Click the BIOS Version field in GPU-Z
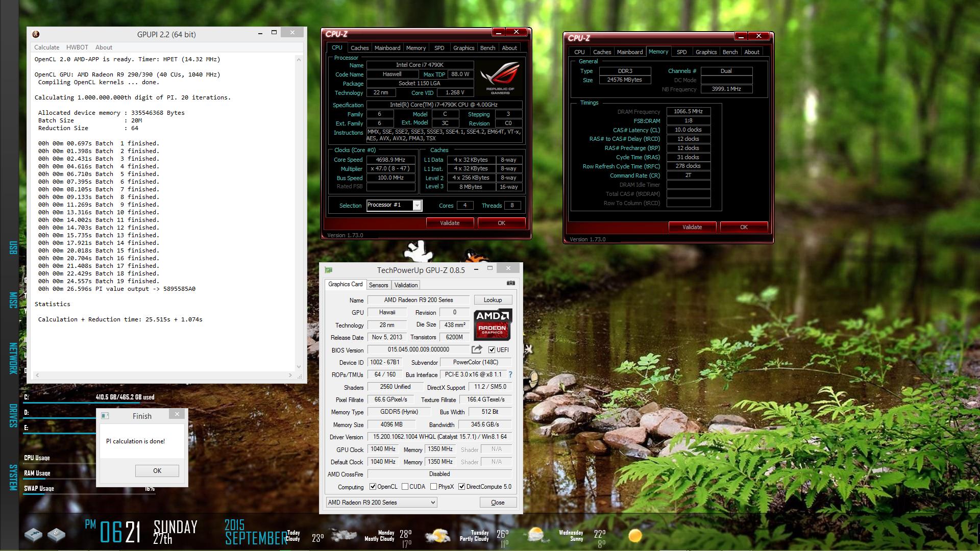This screenshot has height=551, width=980. coord(418,349)
